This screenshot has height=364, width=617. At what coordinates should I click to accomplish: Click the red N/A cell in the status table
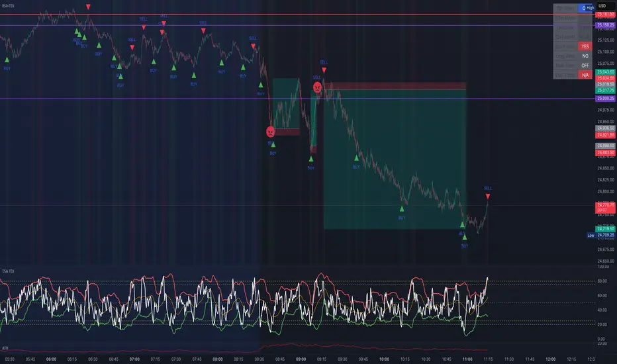[585, 75]
